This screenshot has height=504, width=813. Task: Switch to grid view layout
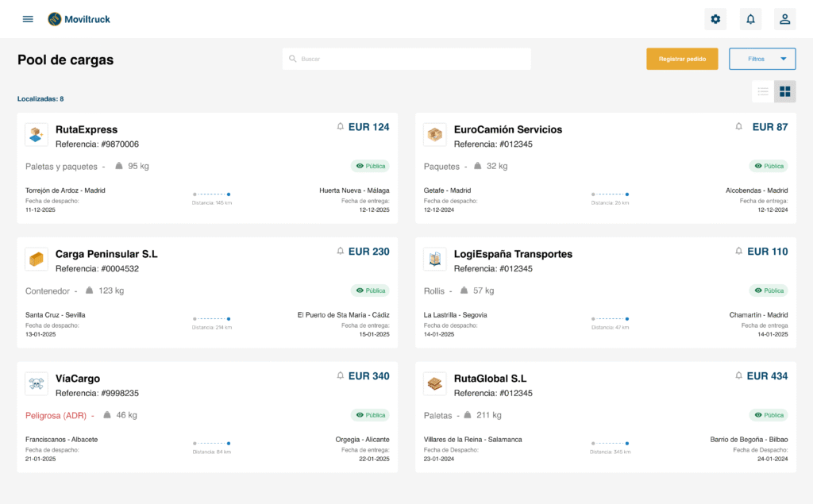tap(785, 91)
